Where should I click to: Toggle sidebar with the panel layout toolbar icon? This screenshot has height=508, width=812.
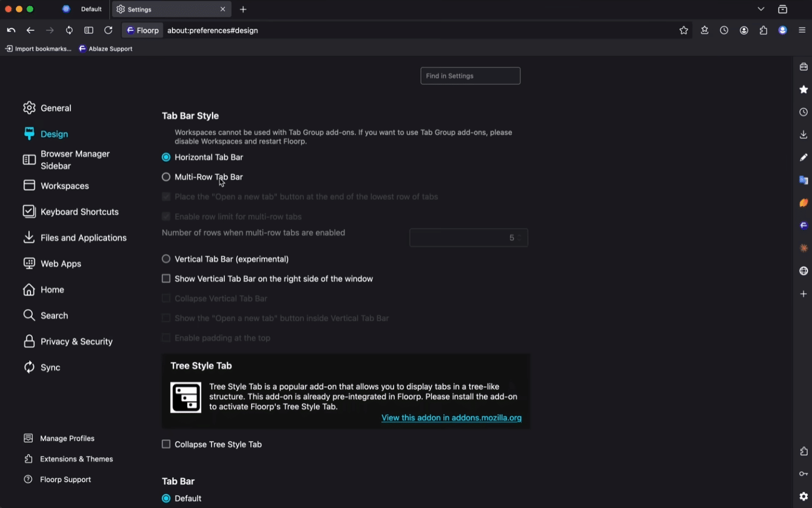[89, 30]
